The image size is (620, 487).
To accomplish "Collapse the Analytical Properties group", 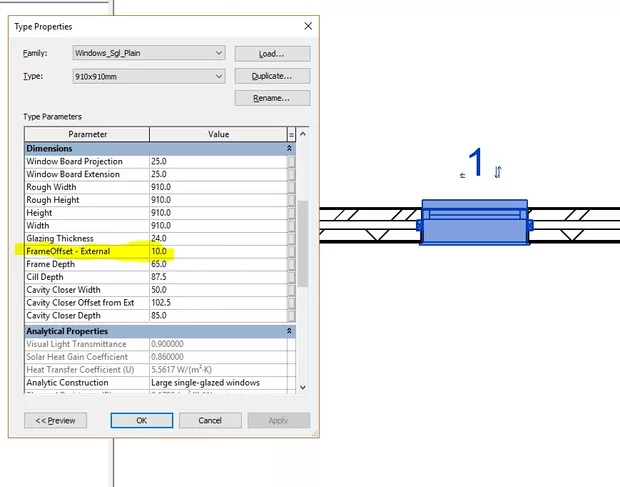I will pos(290,331).
